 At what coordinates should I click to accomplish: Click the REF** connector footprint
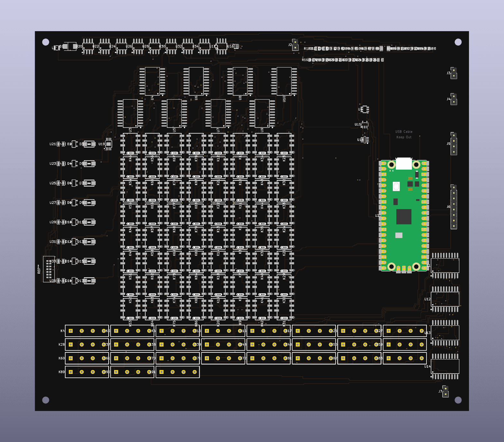point(49,269)
